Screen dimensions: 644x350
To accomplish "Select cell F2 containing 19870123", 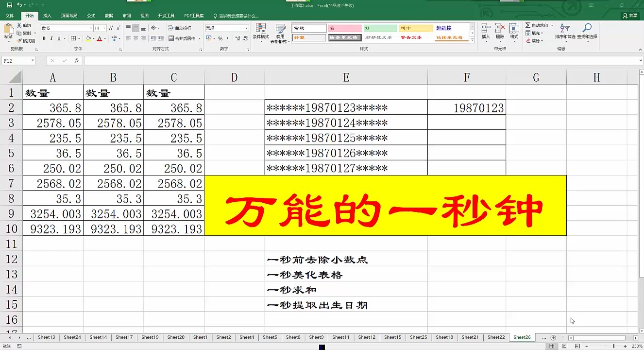I will point(466,107).
